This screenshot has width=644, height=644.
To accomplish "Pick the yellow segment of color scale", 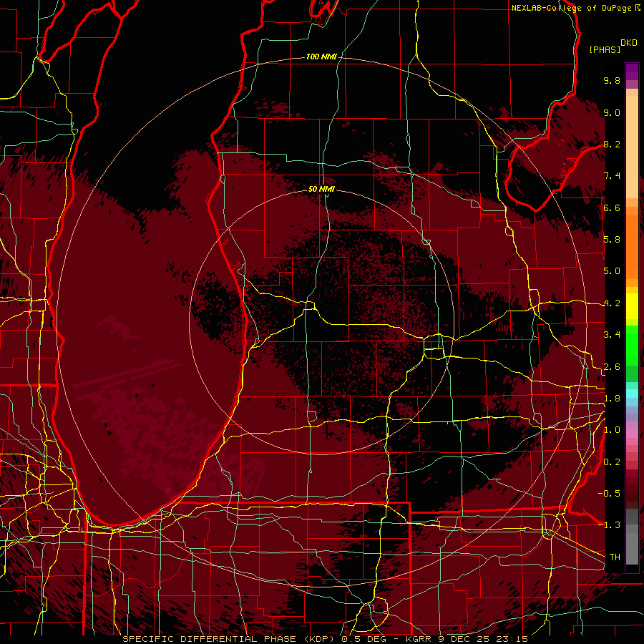I will [x=632, y=306].
